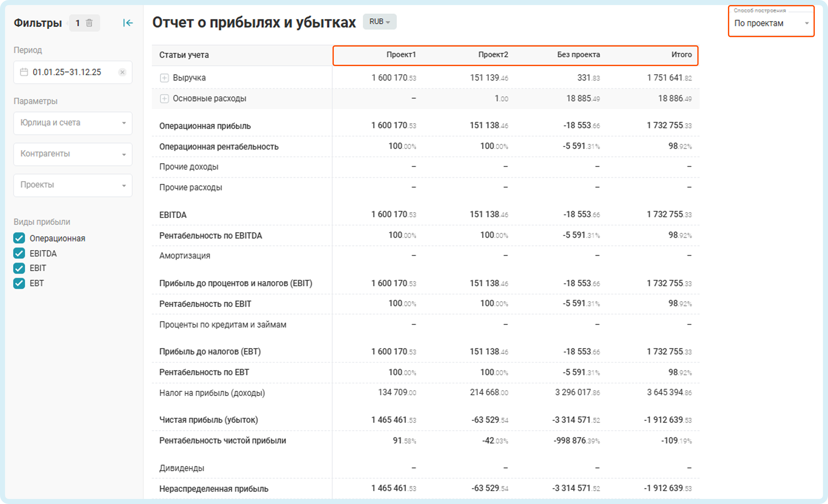Screen dimensions: 828x504
Task: Open the Контрагенты dropdown
Action: (x=73, y=154)
